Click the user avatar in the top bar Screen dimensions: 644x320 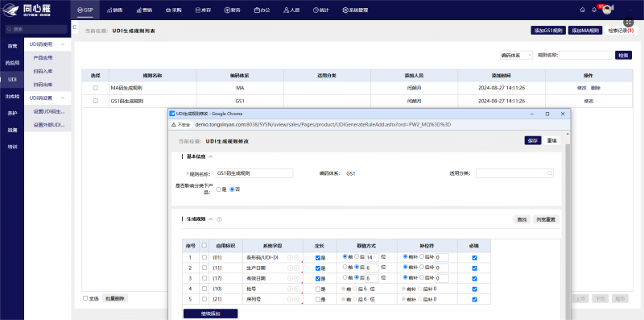[607, 10]
